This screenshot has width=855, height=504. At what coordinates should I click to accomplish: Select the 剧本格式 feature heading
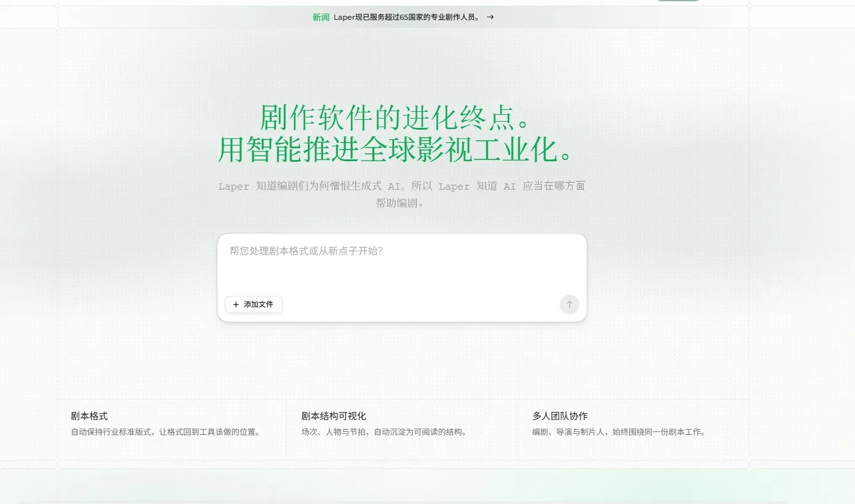tap(89, 416)
